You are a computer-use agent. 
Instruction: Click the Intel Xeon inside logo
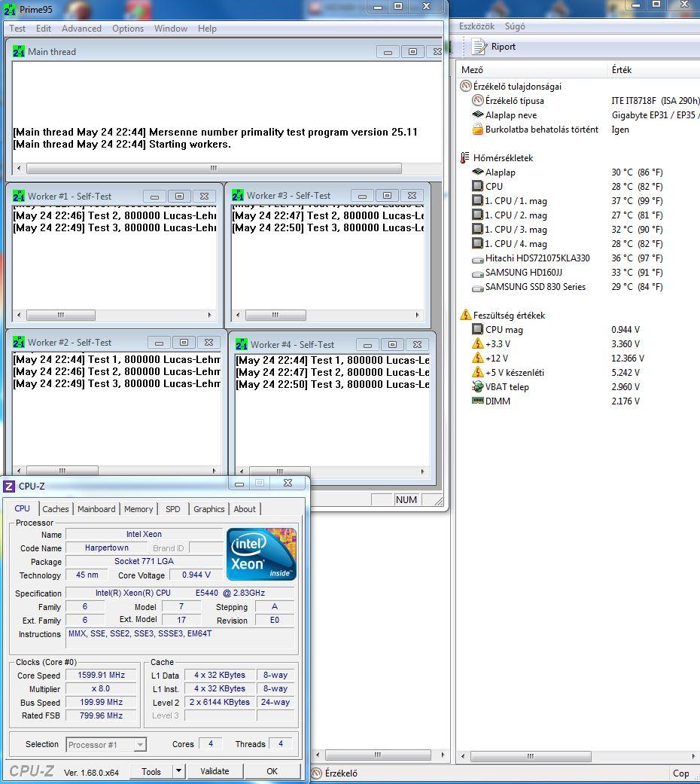[x=261, y=554]
